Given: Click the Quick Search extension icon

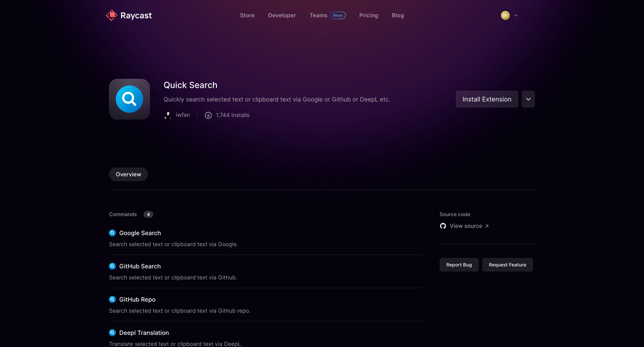Looking at the screenshot, I should pyautogui.click(x=129, y=99).
